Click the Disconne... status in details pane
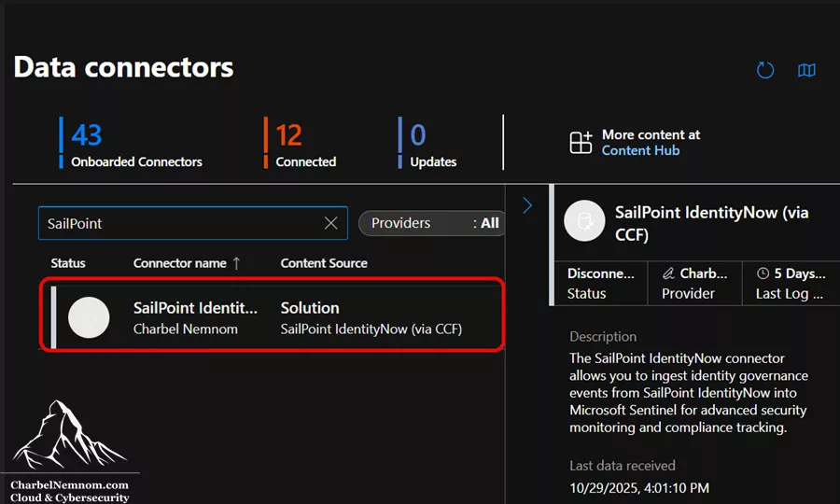The height and width of the screenshot is (504, 840). pyautogui.click(x=600, y=284)
